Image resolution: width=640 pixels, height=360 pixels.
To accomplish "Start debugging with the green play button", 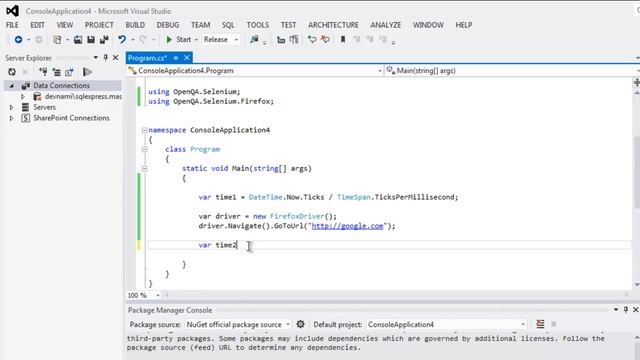I will click(169, 40).
